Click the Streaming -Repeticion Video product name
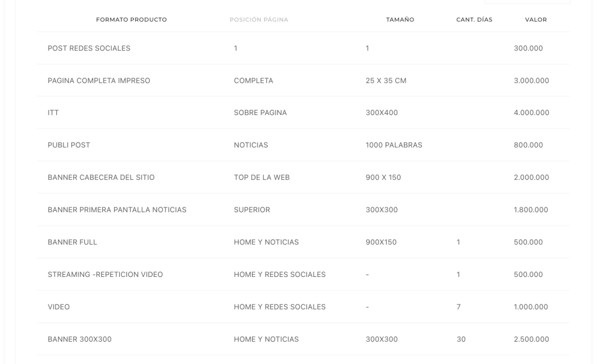The width and height of the screenshot is (599, 364). pyautogui.click(x=105, y=275)
